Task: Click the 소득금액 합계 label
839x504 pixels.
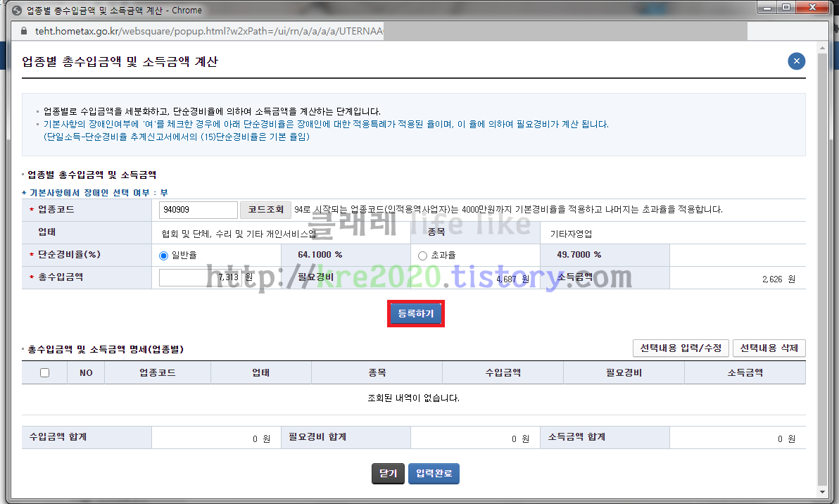Action: pos(576,437)
